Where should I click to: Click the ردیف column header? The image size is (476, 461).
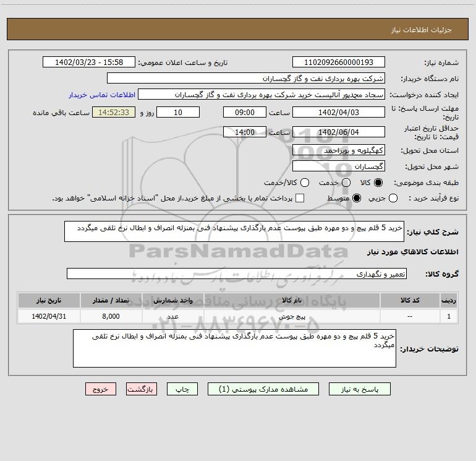click(x=449, y=300)
